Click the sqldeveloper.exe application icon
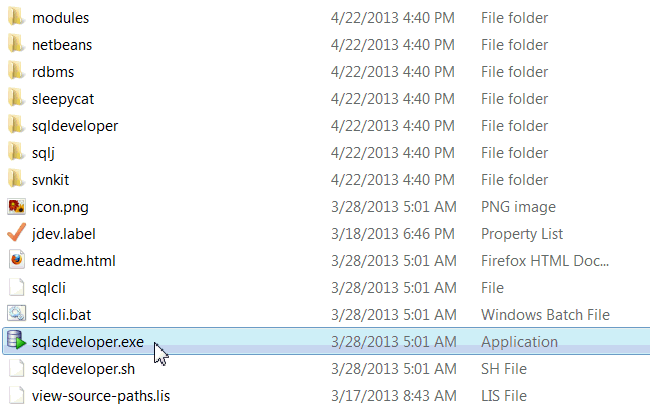 (x=15, y=341)
